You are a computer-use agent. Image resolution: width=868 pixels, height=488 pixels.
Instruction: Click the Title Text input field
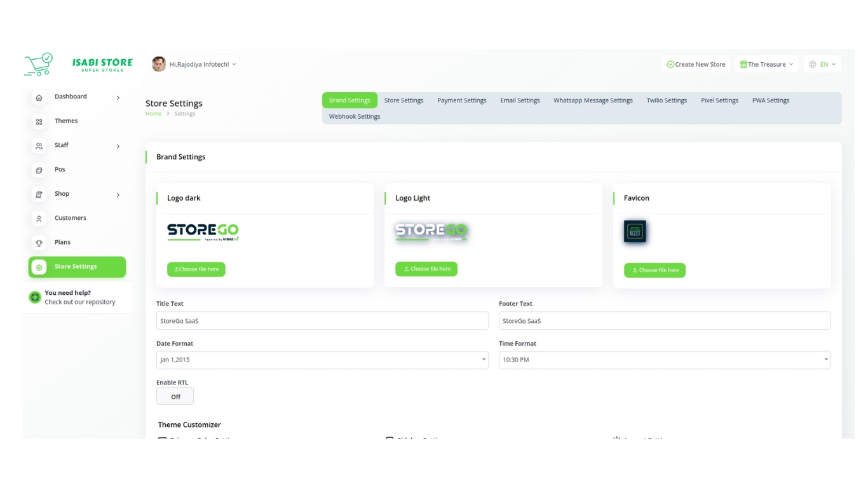322,321
